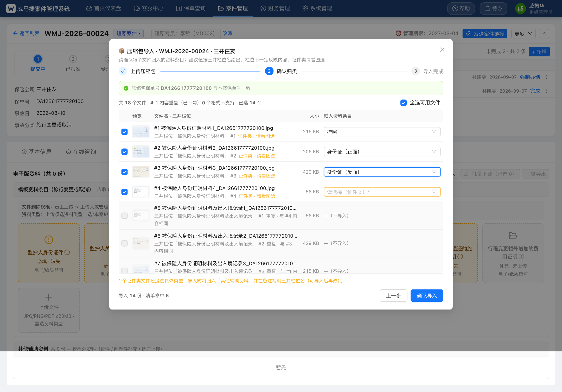Screen dimensions: 562x392
Task: Click green check icon in 保单号 banner
Action: point(126,88)
